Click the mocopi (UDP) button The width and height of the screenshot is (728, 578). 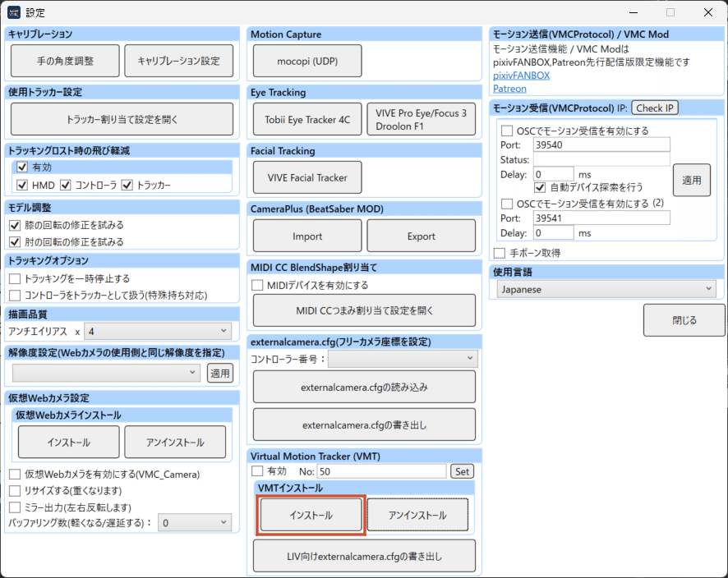307,61
